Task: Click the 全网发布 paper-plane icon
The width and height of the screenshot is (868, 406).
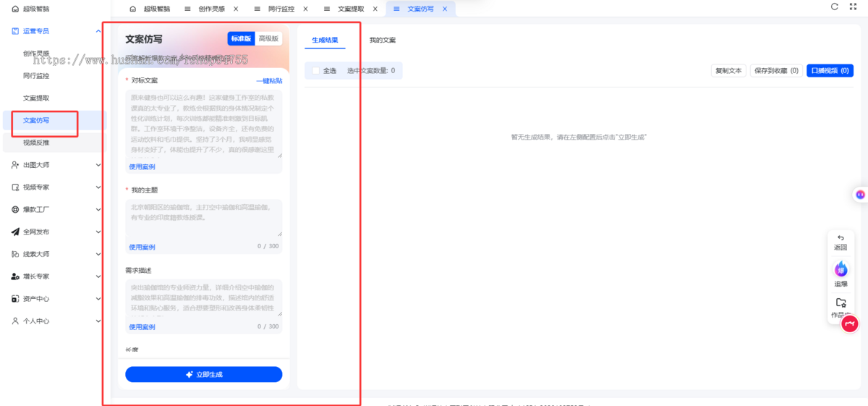Action: [x=15, y=232]
